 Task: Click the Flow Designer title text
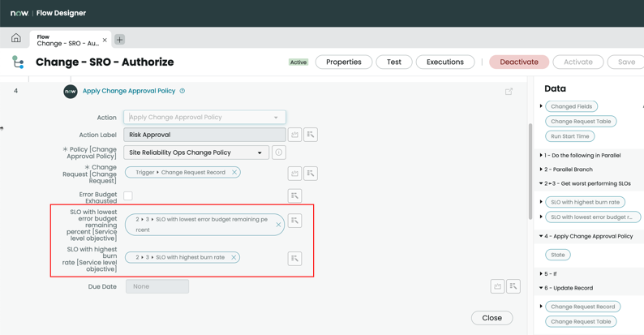click(x=61, y=13)
